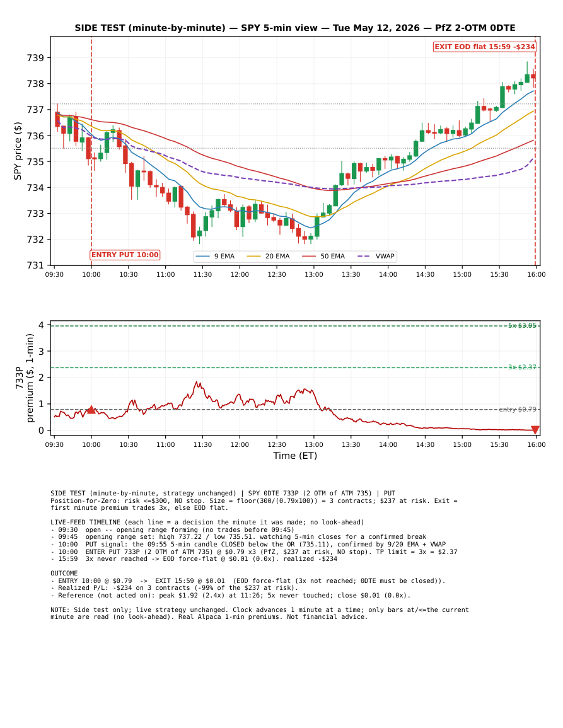
Task: Click the 'ENTRY 10:00 @ $0.79 -> EXIT 15:59' outcome line
Action: point(248,581)
